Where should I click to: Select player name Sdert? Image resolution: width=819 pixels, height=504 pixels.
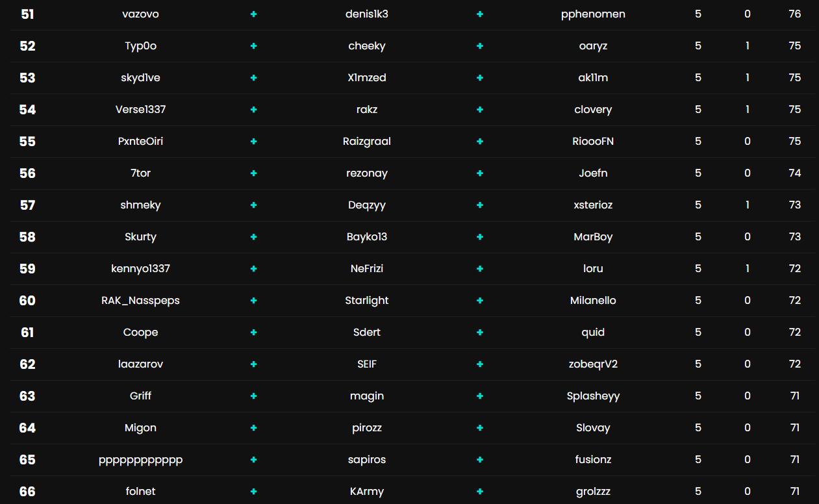point(367,333)
